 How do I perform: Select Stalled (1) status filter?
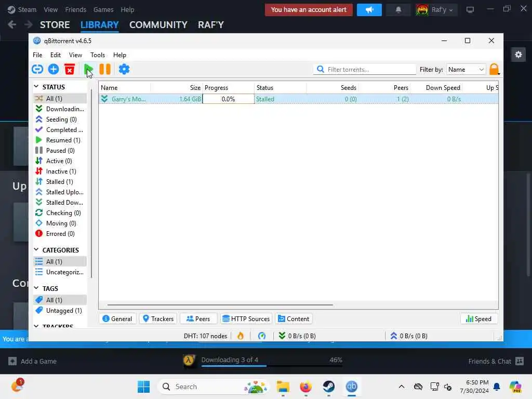pyautogui.click(x=60, y=182)
